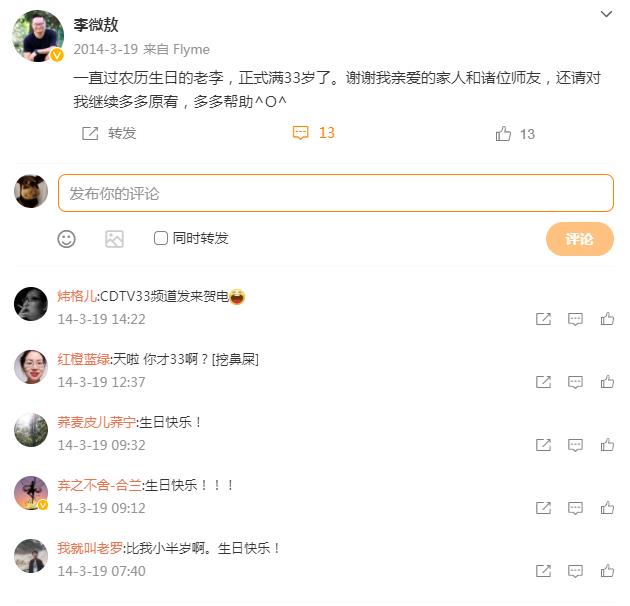Click the orange 评论 submit button

point(579,239)
